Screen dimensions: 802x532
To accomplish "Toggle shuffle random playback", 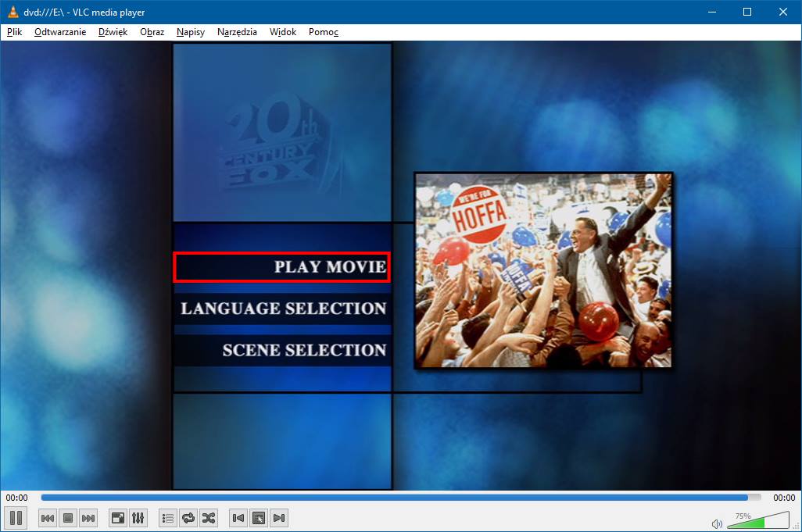I will (209, 518).
